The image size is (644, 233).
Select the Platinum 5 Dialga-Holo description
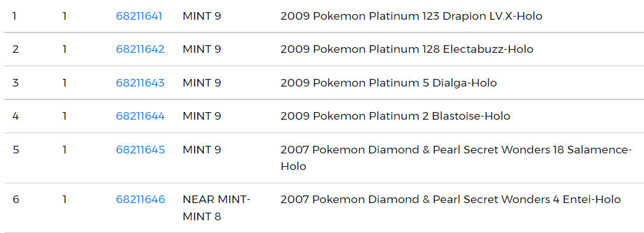click(388, 83)
